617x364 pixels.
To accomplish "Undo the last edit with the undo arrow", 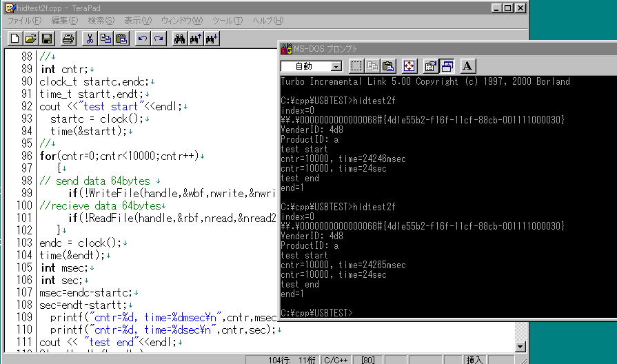I will click(143, 39).
